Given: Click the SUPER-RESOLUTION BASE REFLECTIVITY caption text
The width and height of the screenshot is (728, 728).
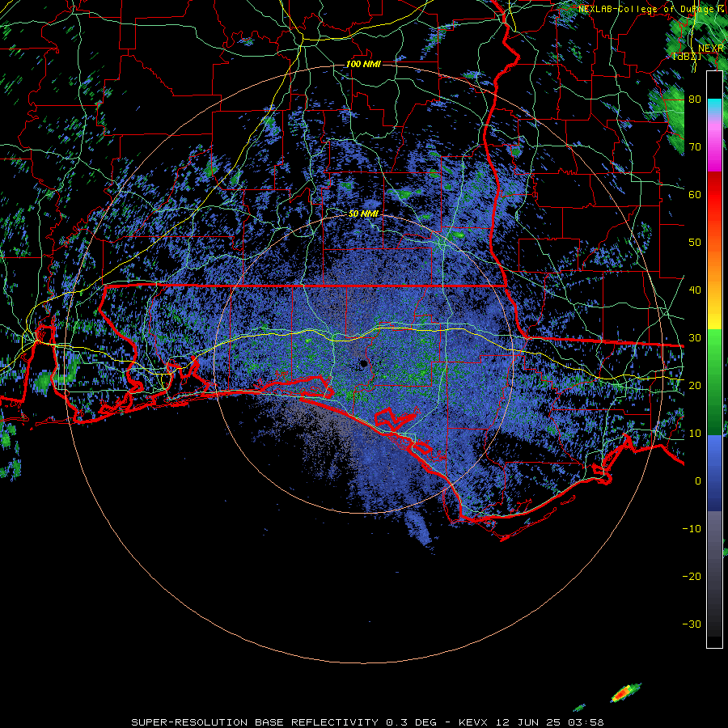Looking at the screenshot, I should coord(255,722).
